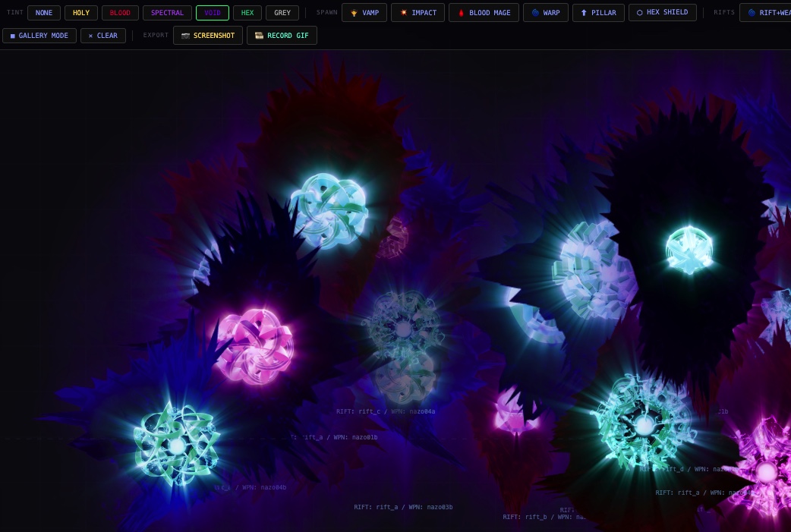The image size is (791, 532).
Task: Click label 'RIFT: rift_a / WPN: nazo03b'
Action: tap(403, 507)
